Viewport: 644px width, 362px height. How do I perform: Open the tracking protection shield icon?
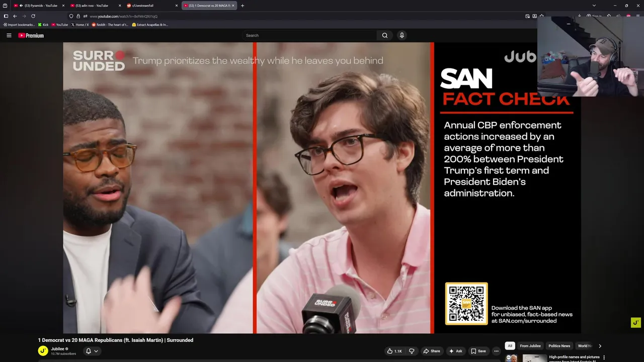(x=71, y=16)
